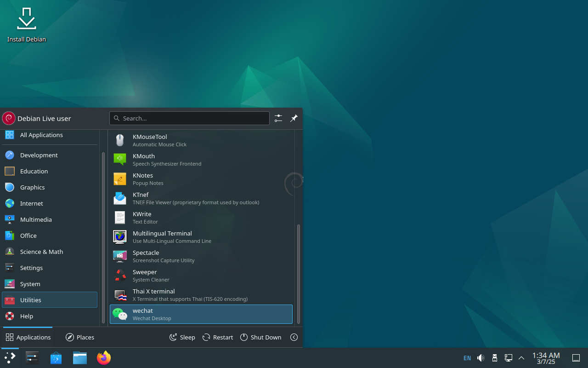Pin the application launcher open

click(x=294, y=118)
